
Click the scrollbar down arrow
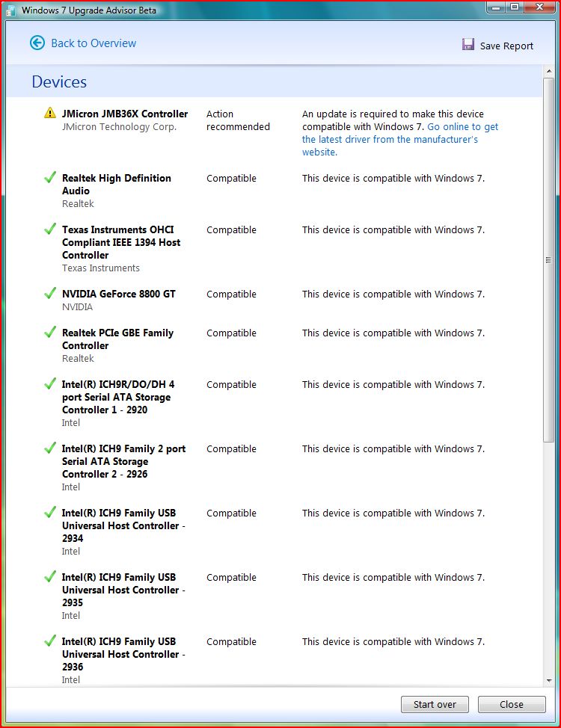(x=548, y=681)
